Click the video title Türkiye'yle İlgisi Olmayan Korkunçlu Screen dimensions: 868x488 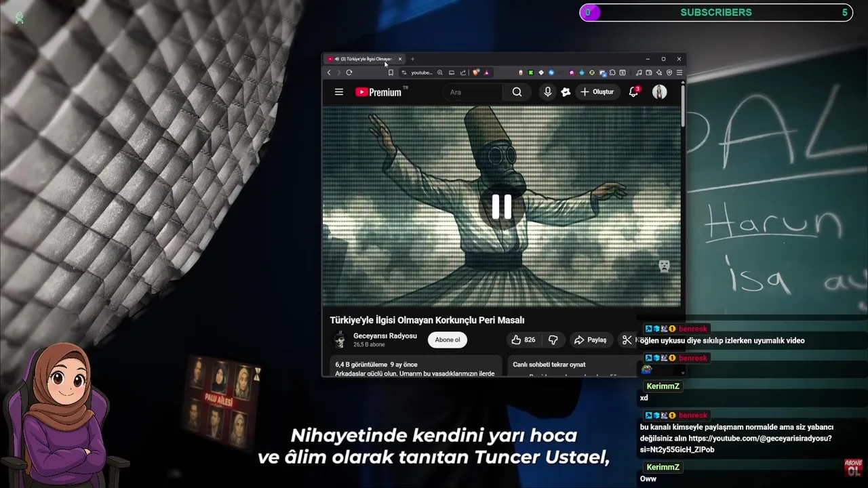427,320
